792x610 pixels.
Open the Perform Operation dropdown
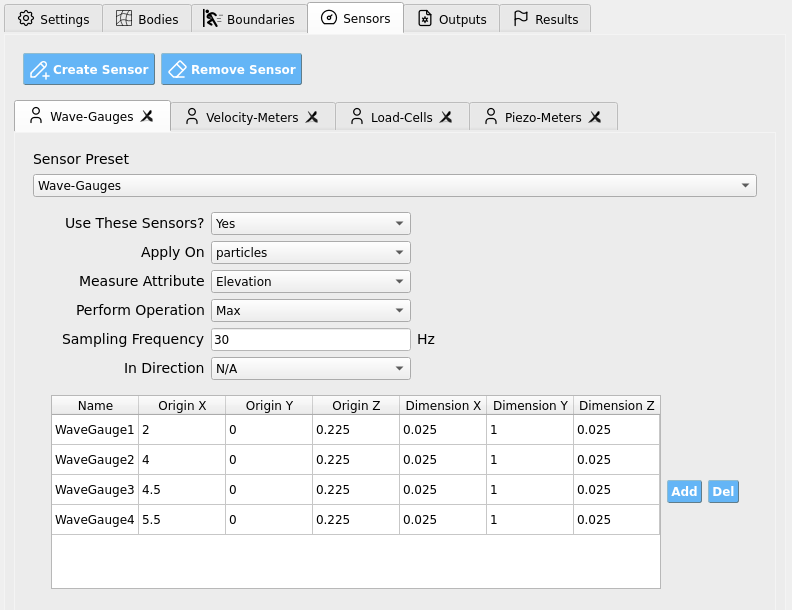pyautogui.click(x=311, y=311)
